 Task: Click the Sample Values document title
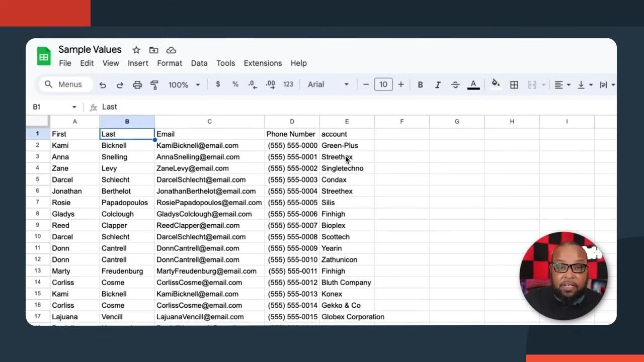[x=90, y=49]
